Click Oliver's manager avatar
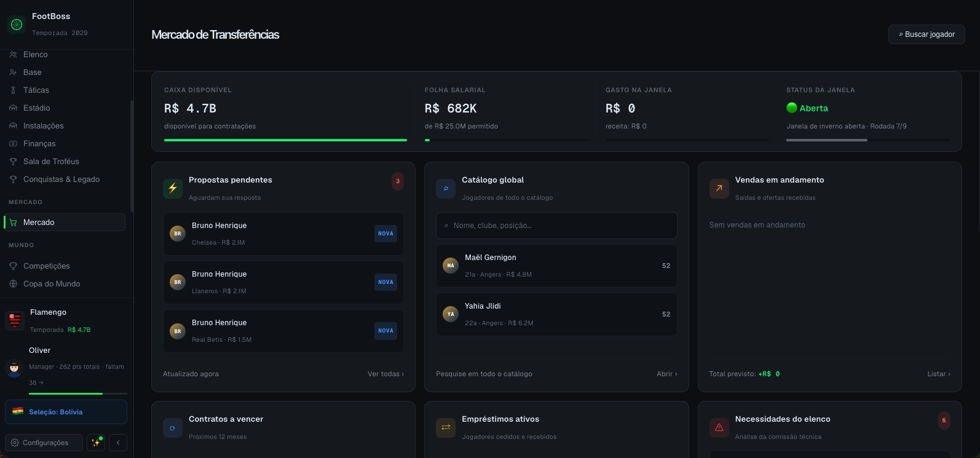 14,368
